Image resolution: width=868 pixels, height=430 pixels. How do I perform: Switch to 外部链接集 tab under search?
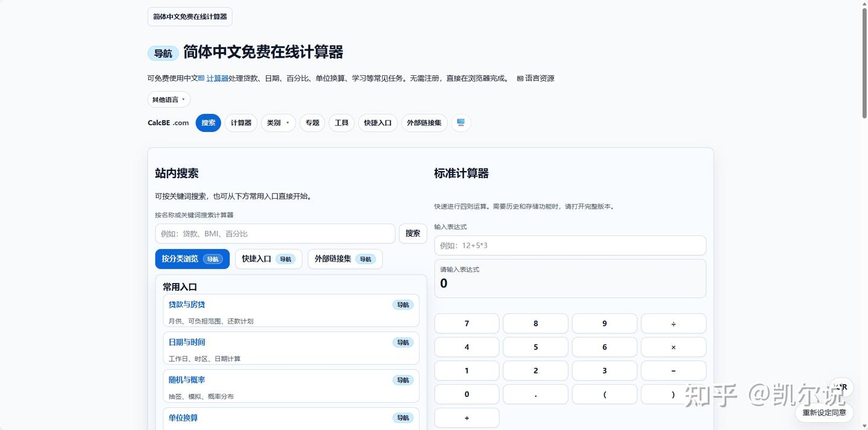click(x=345, y=259)
